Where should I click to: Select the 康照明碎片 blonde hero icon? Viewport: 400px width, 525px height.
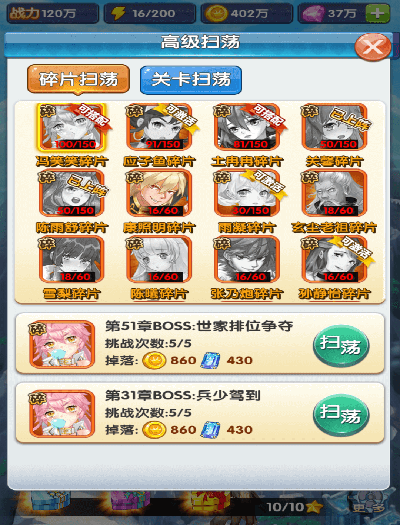coord(159,193)
